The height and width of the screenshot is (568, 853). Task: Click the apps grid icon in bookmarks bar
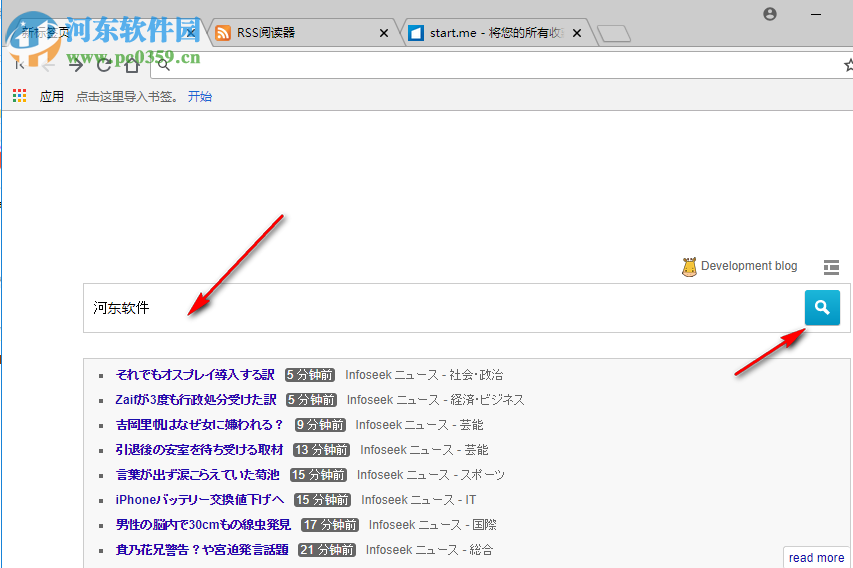[x=20, y=96]
